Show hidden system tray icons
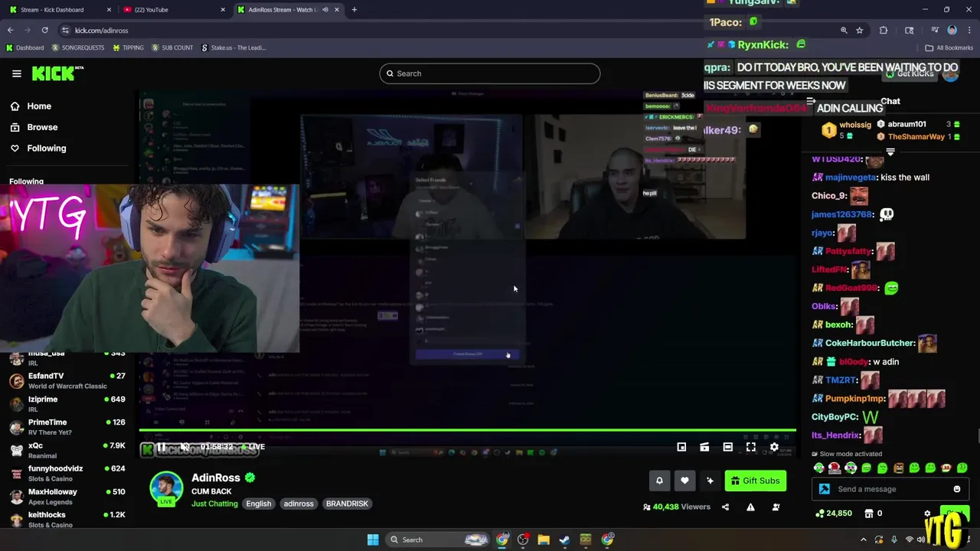Image resolution: width=980 pixels, height=551 pixels. [864, 540]
